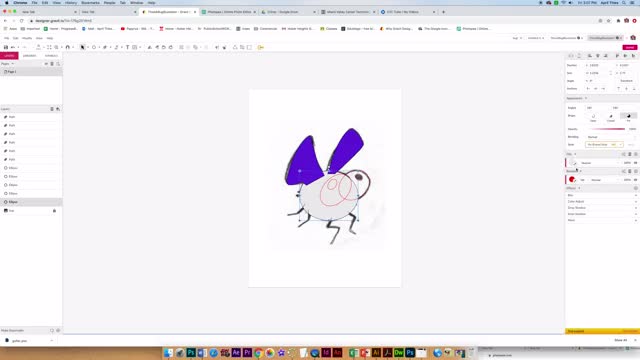
Task: Click the red Border color swatch
Action: click(572, 180)
